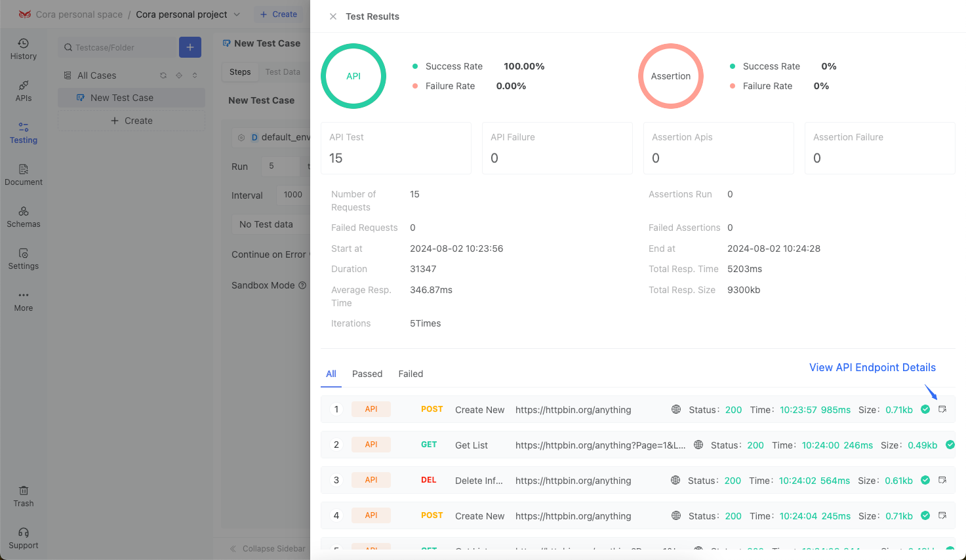
Task: Refresh the All Cases list
Action: (163, 75)
